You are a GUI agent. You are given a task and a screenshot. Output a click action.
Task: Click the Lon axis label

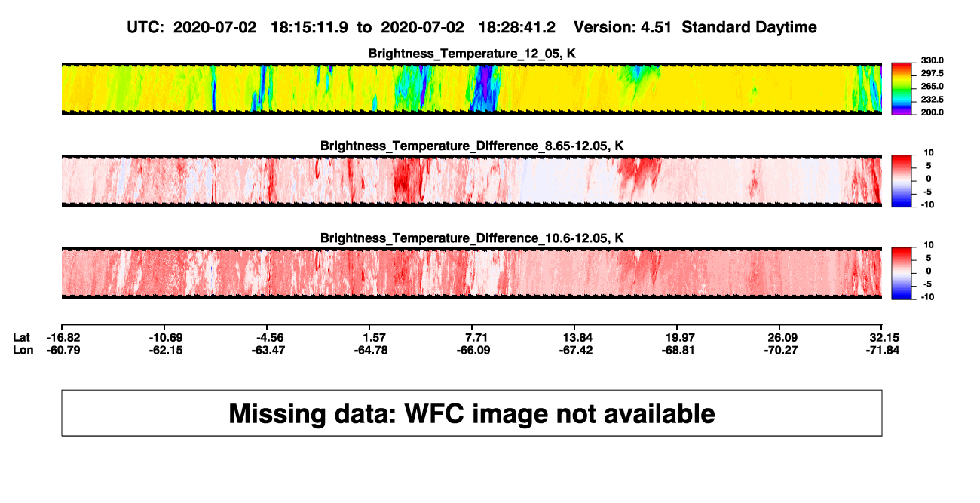(23, 350)
